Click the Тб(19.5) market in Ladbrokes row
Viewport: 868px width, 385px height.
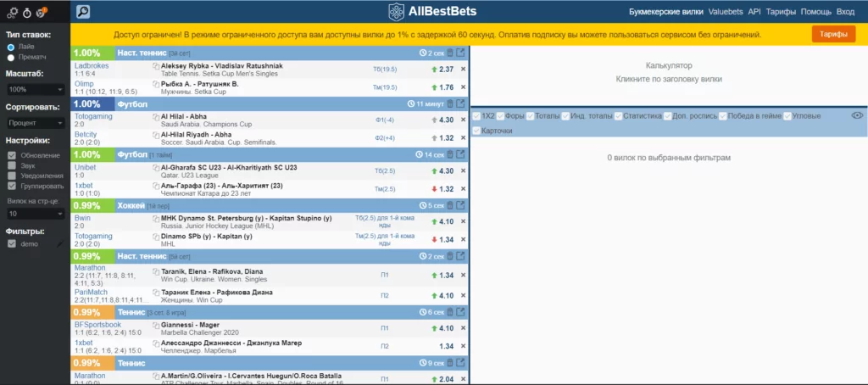point(385,70)
